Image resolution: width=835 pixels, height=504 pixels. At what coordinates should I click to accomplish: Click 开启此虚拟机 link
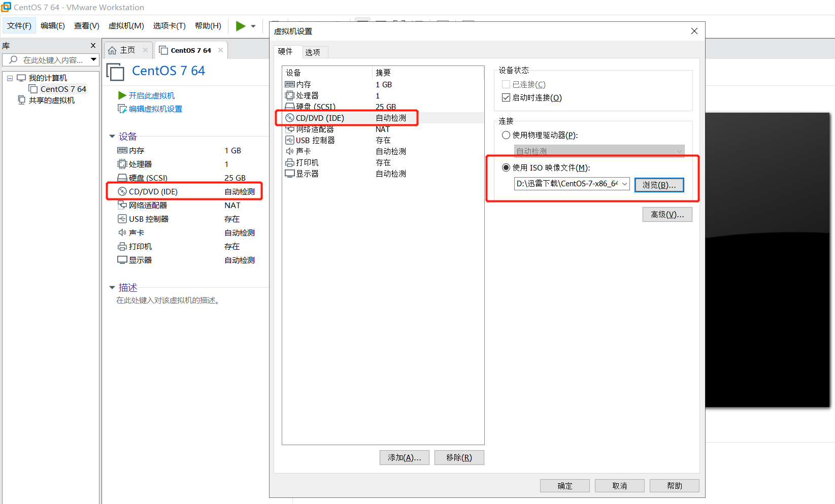[x=151, y=95]
